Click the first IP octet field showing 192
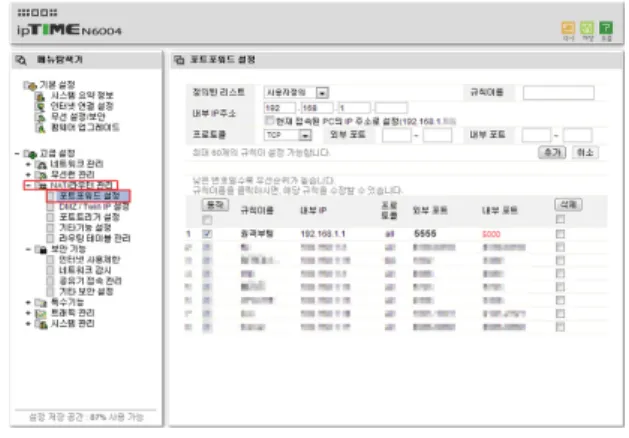The height and width of the screenshot is (438, 629). pos(280,108)
